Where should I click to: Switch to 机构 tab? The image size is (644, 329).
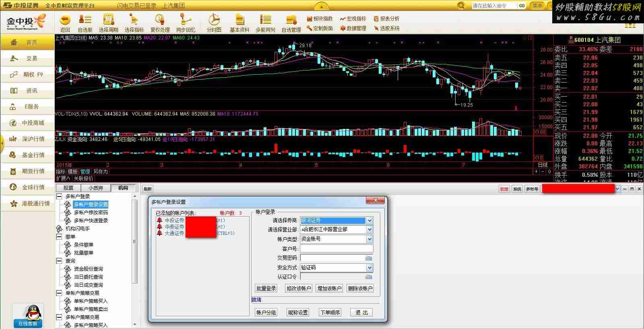click(123, 188)
